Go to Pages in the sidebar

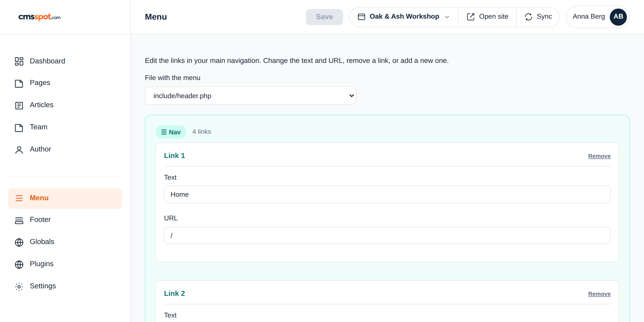pyautogui.click(x=65, y=83)
